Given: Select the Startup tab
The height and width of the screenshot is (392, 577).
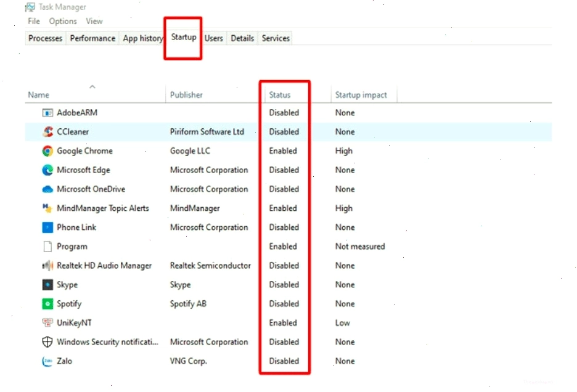Looking at the screenshot, I should click(x=184, y=37).
